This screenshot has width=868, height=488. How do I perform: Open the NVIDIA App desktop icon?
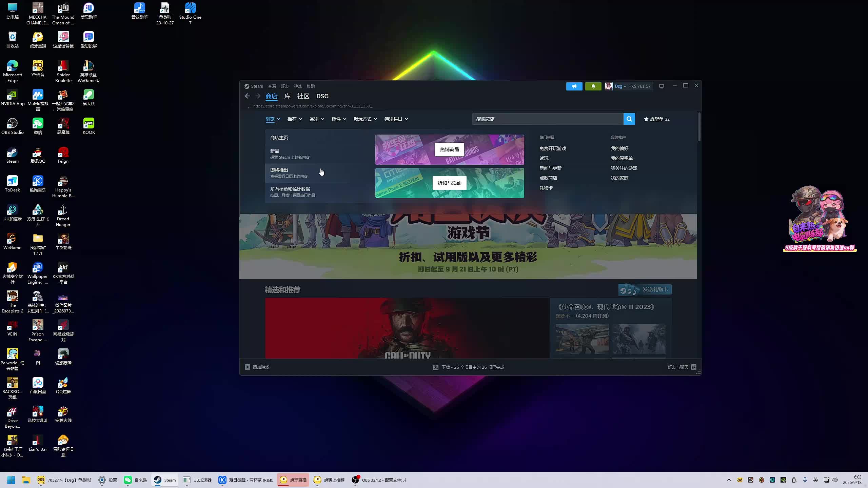[x=13, y=98]
